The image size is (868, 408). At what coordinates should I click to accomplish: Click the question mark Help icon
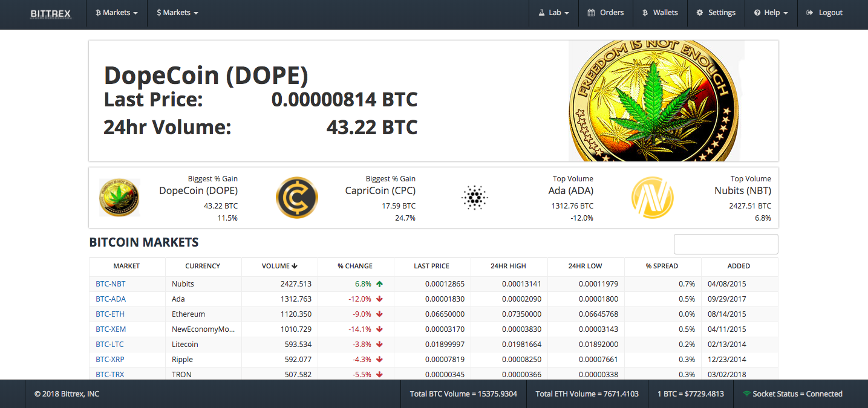757,13
